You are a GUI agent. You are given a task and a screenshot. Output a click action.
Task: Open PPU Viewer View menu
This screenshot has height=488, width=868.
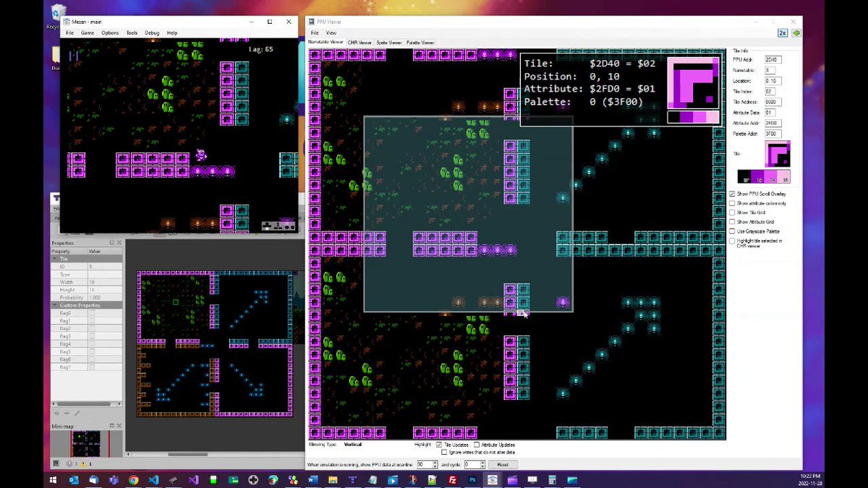tap(331, 33)
